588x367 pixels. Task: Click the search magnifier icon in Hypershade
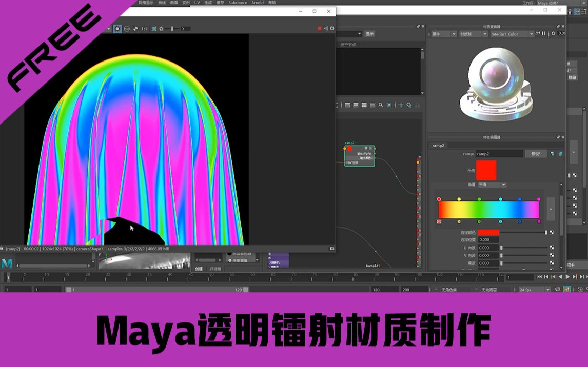tap(381, 105)
